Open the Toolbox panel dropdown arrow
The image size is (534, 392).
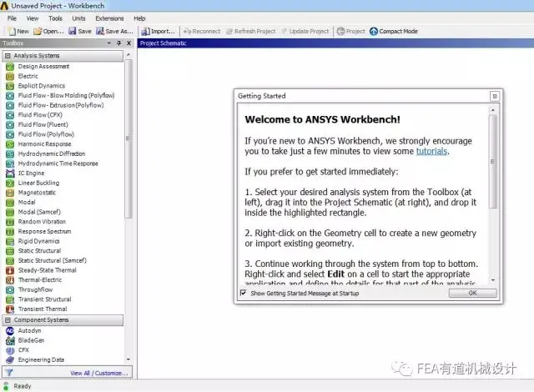click(109, 43)
